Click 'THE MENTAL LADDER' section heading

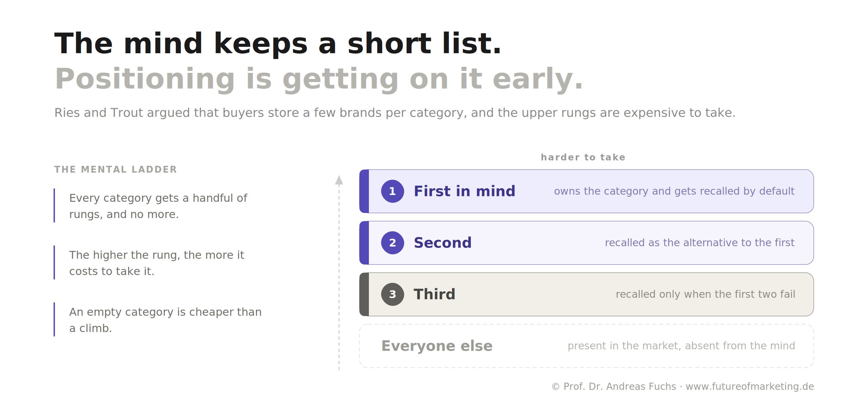116,170
